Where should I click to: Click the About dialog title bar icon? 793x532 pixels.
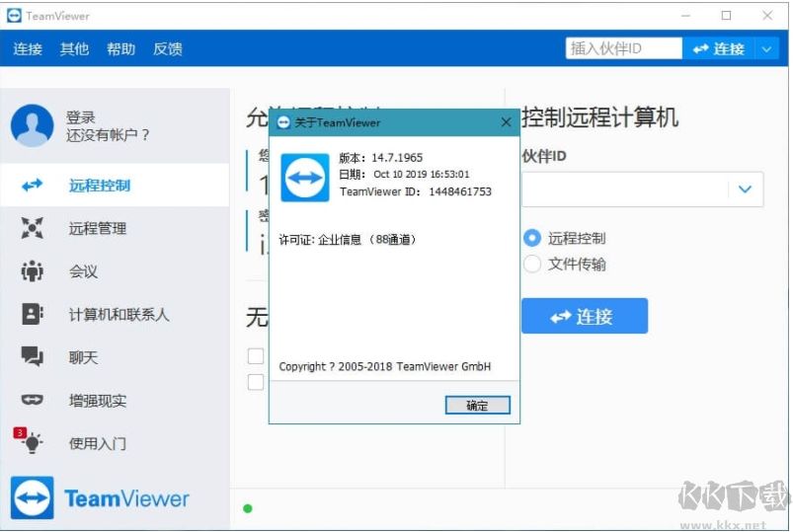[x=283, y=122]
